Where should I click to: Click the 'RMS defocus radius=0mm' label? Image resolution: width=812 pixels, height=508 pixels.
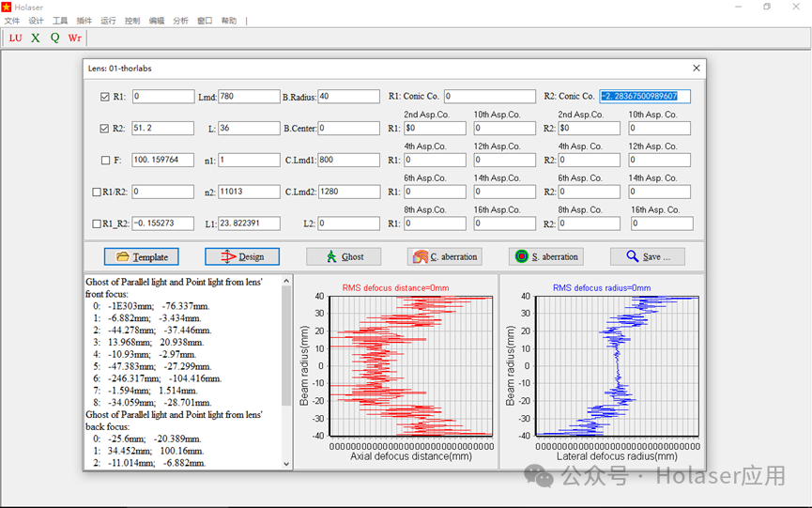pos(602,288)
